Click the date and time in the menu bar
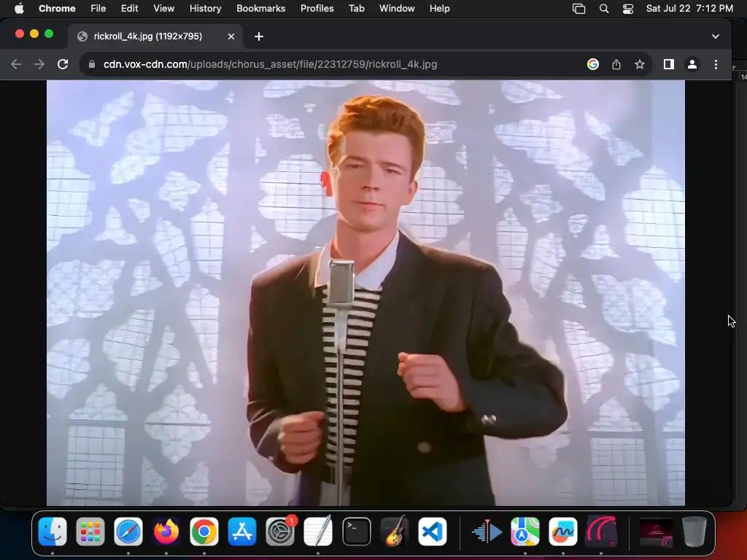This screenshot has height=560, width=747. (x=689, y=9)
